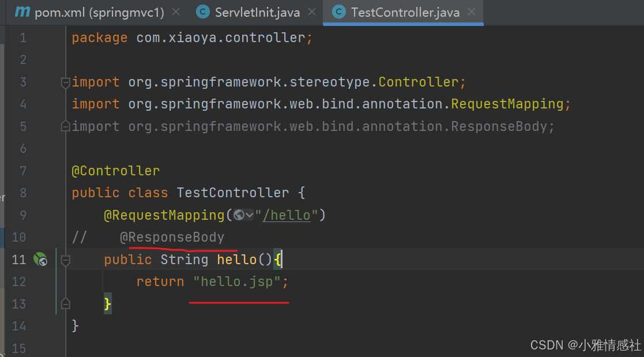644x357 pixels.
Task: Click the class icon on ServletInit.java tab
Action: point(203,12)
